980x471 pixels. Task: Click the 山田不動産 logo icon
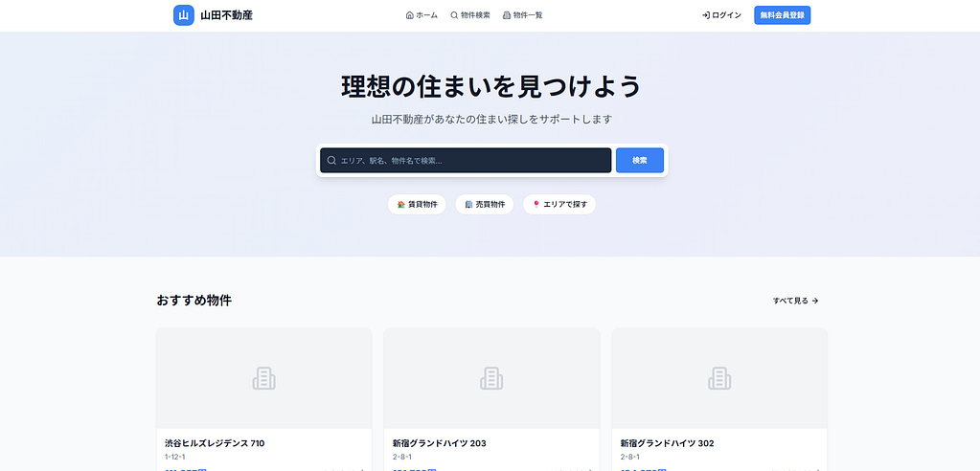coord(184,15)
